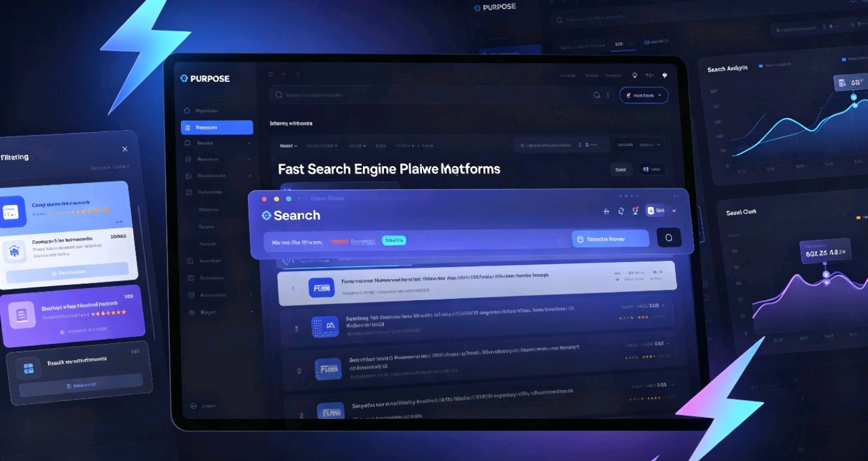The height and width of the screenshot is (461, 868).
Task: Open the vertical dots menu beside the top search field
Action: click(608, 95)
